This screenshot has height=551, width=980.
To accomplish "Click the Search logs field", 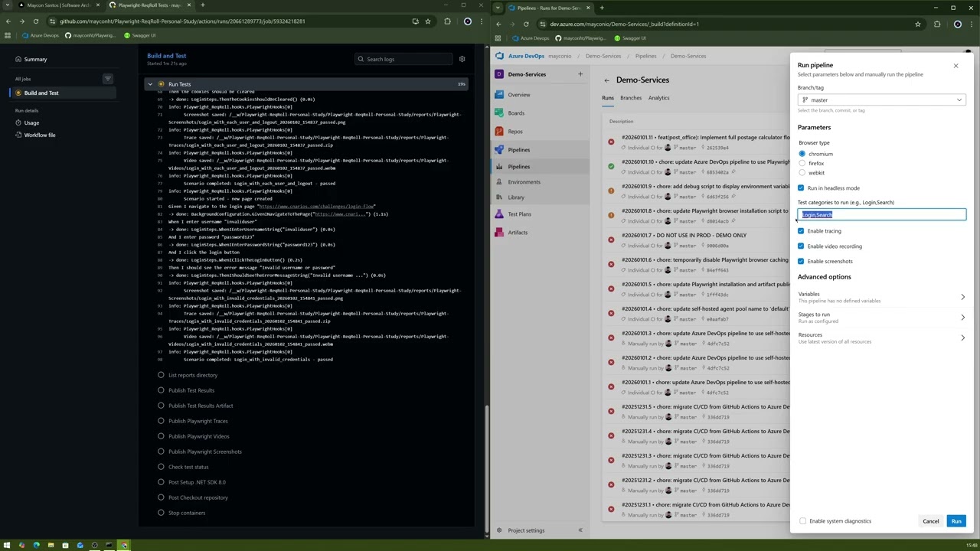I will click(402, 59).
